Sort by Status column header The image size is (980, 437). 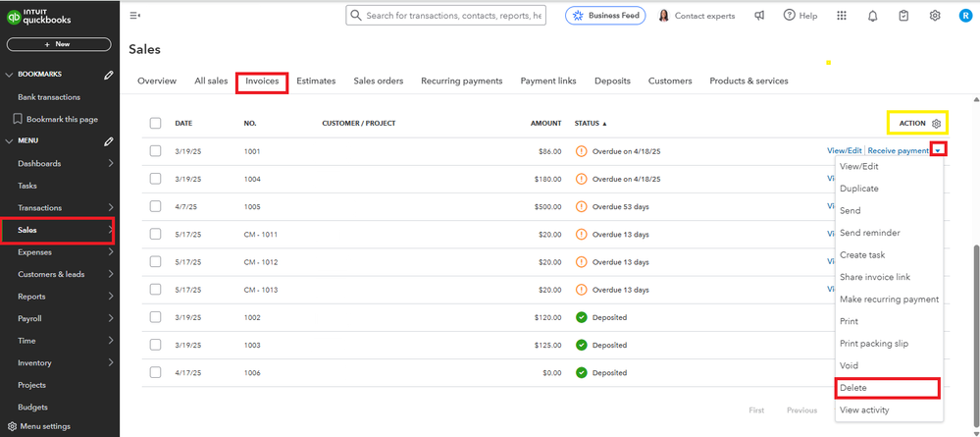591,124
